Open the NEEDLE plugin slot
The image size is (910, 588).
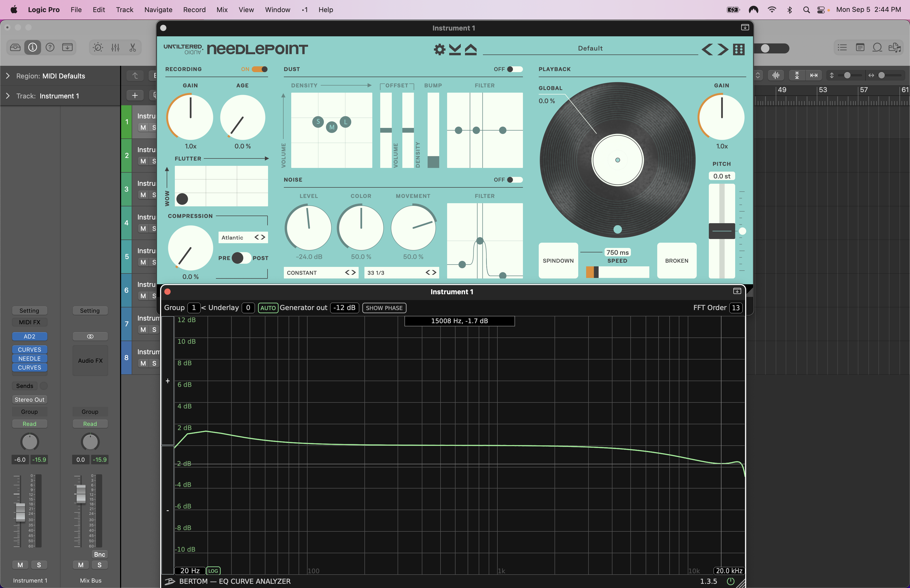click(x=29, y=358)
